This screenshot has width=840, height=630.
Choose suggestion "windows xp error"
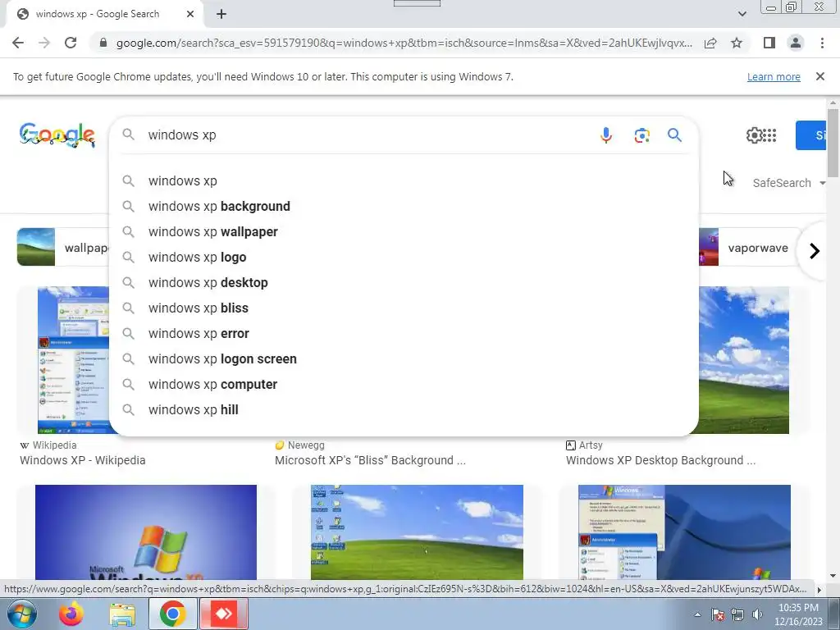click(x=404, y=334)
